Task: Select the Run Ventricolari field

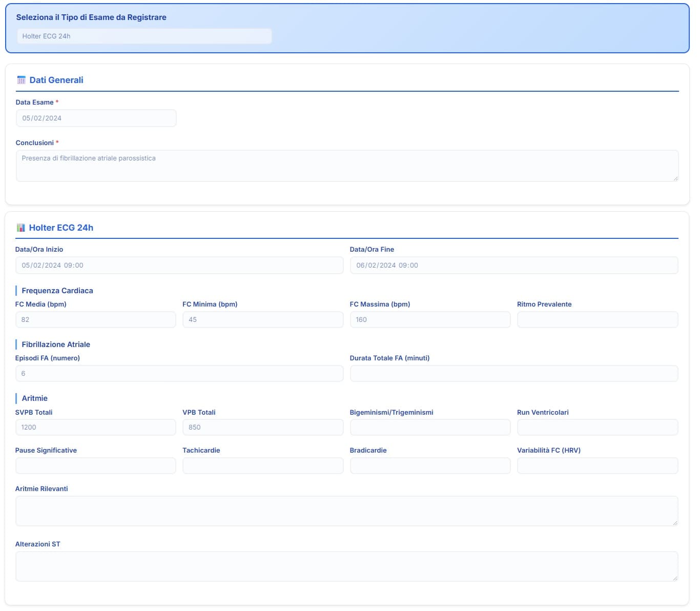Action: pos(597,427)
